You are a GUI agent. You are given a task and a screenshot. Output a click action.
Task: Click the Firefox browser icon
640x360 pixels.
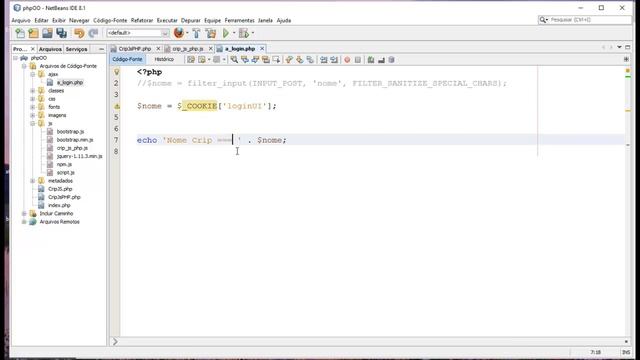pos(179,33)
